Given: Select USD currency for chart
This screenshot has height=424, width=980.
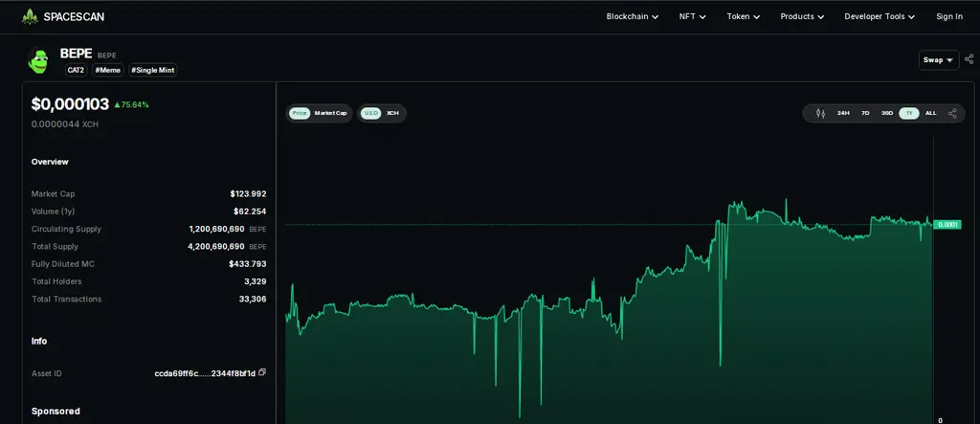Looking at the screenshot, I should [x=371, y=113].
